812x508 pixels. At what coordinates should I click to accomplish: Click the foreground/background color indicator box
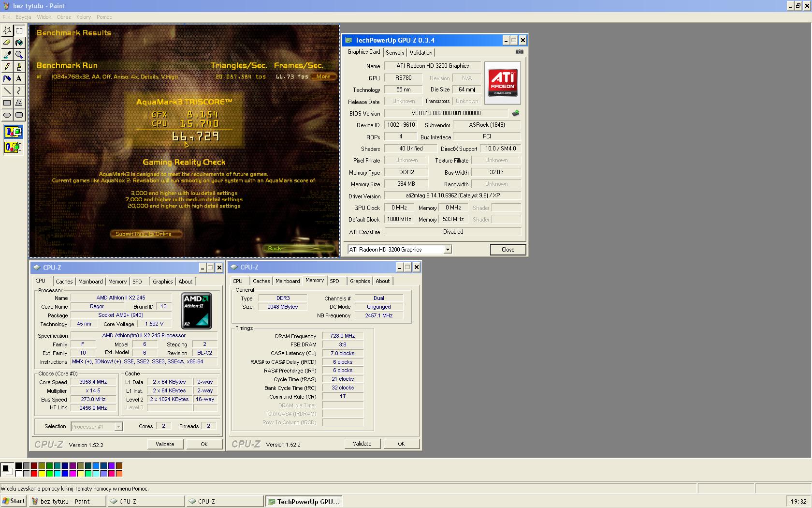(7, 469)
